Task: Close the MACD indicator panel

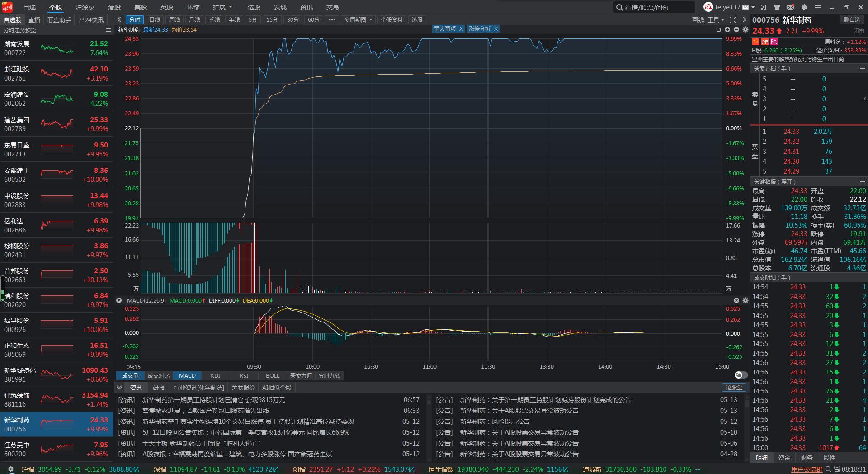Action: pos(736,300)
